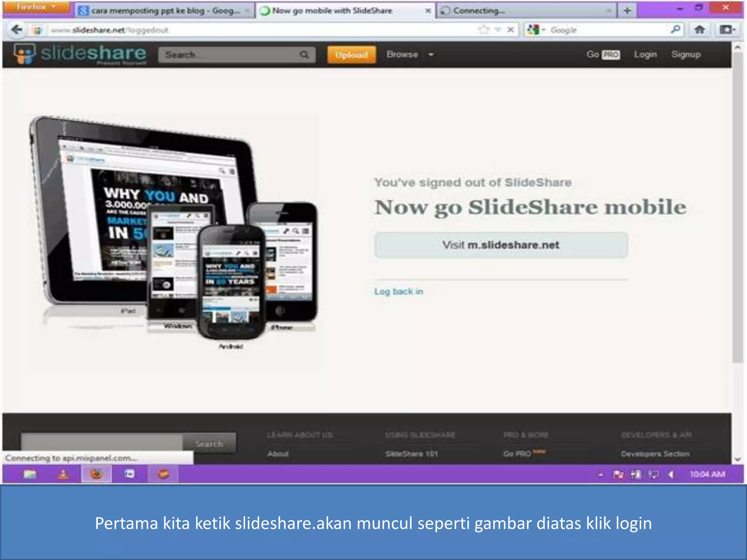Open the Firefox menu dropdown
Screen dimensions: 747x560
[36, 7]
